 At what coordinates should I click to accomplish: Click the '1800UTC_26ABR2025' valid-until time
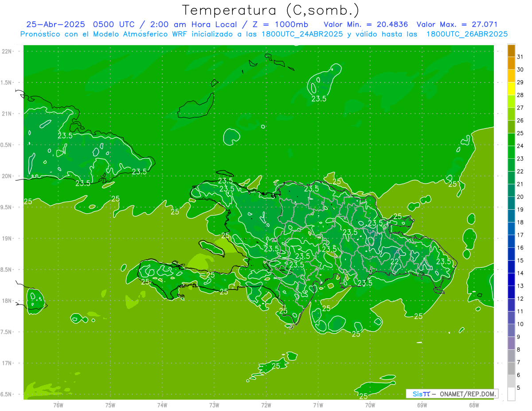[x=467, y=34]
